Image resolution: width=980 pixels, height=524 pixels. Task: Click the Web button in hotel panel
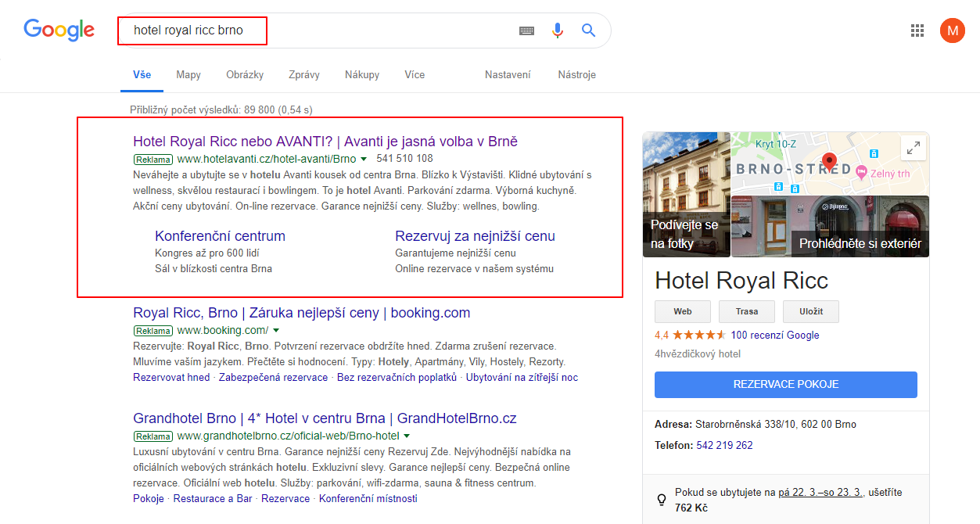(683, 311)
